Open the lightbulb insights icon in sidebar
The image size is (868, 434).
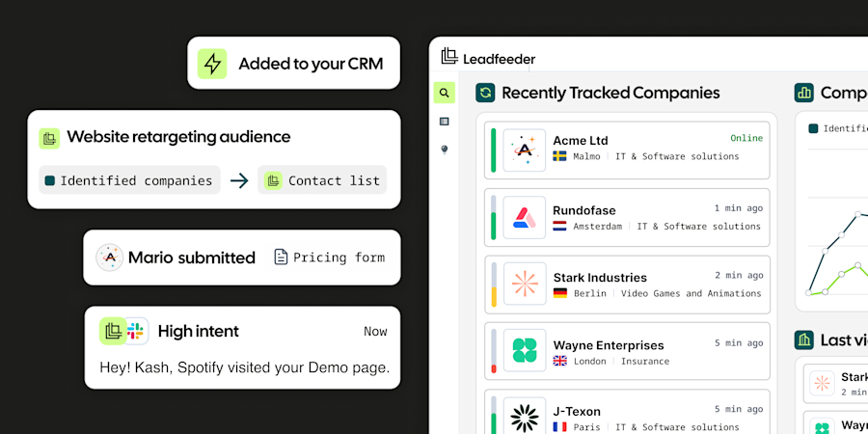pos(444,149)
